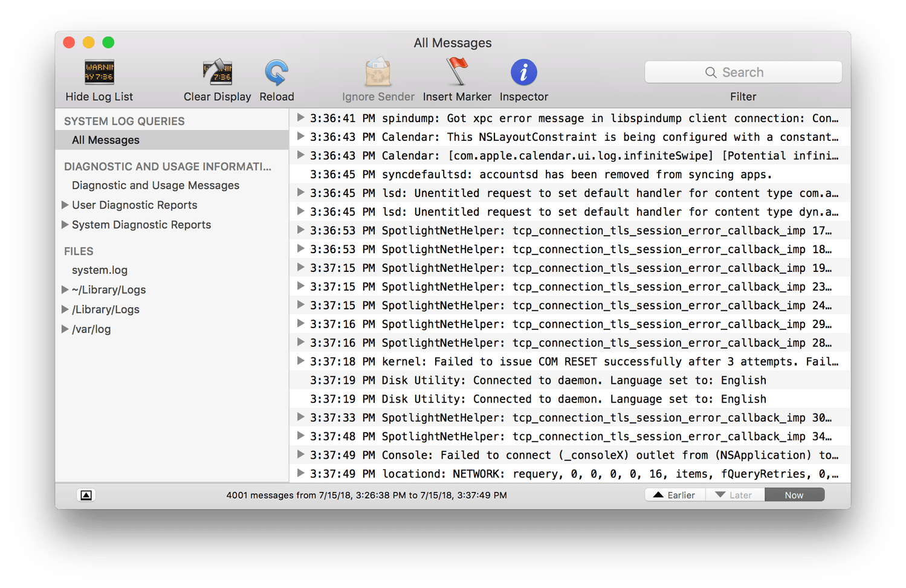The image size is (906, 588).
Task: Select SpotlightNetHelper row ending in 18…
Action: click(x=570, y=250)
